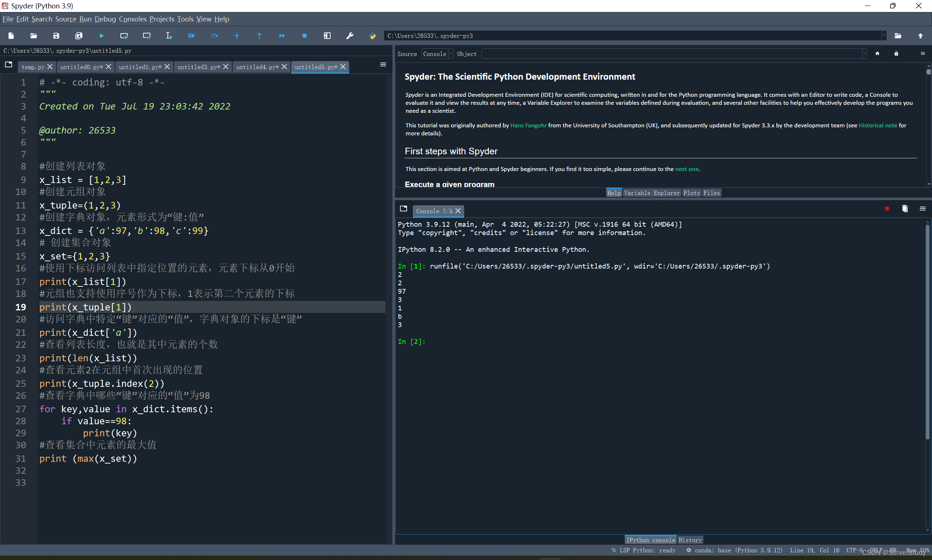Click the Run current cell icon
Viewport: 932px width, 560px height.
pos(124,36)
